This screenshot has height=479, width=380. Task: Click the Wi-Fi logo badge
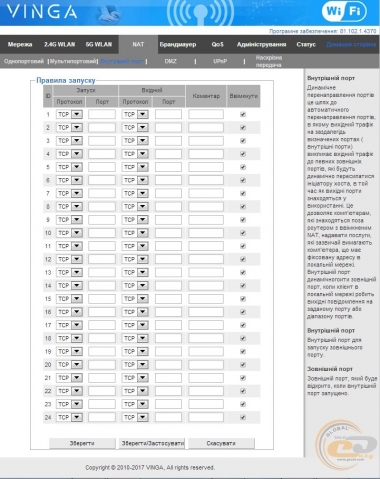(x=344, y=11)
